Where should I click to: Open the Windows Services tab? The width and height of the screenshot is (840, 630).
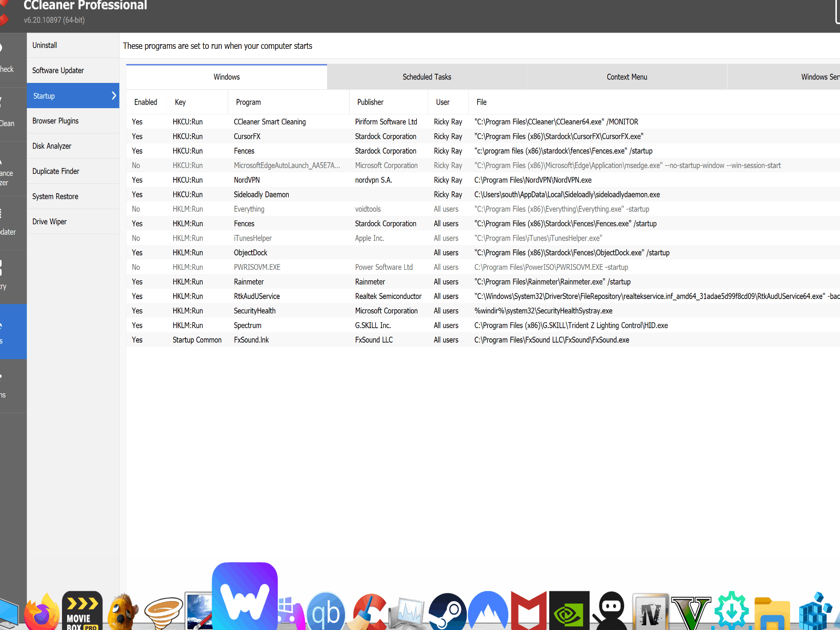[x=784, y=77]
